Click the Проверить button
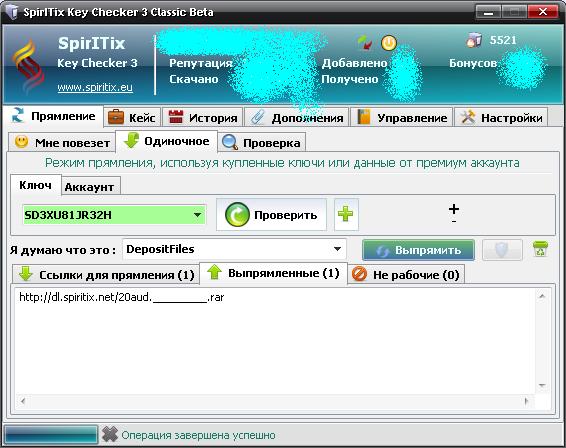Image resolution: width=566 pixels, height=448 pixels. coord(271,214)
